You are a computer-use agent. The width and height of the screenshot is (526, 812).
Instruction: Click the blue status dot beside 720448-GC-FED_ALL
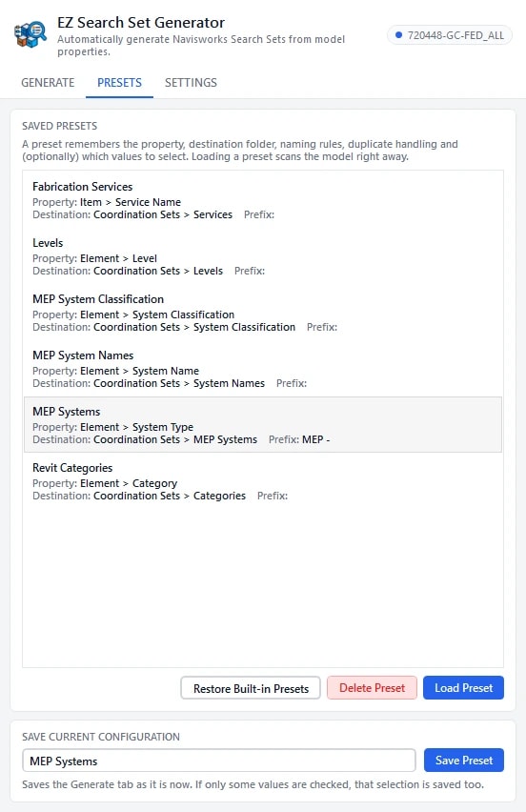398,35
